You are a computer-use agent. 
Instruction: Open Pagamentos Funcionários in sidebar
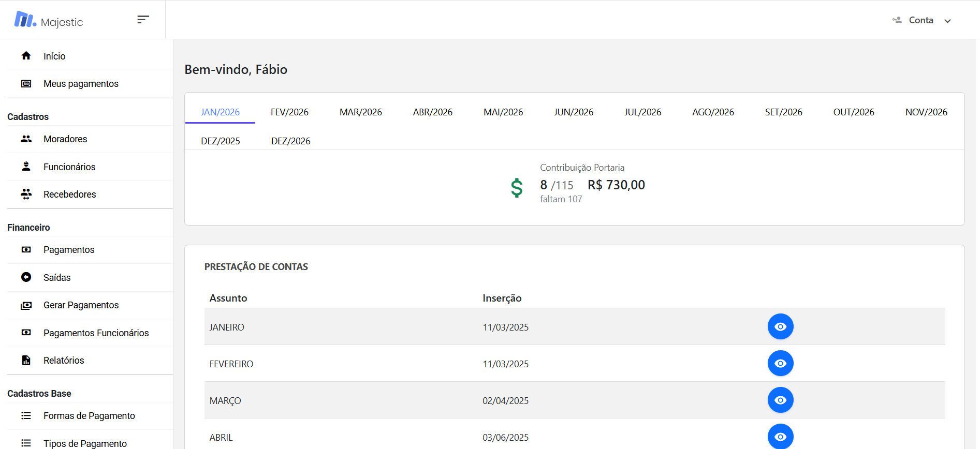tap(96, 333)
